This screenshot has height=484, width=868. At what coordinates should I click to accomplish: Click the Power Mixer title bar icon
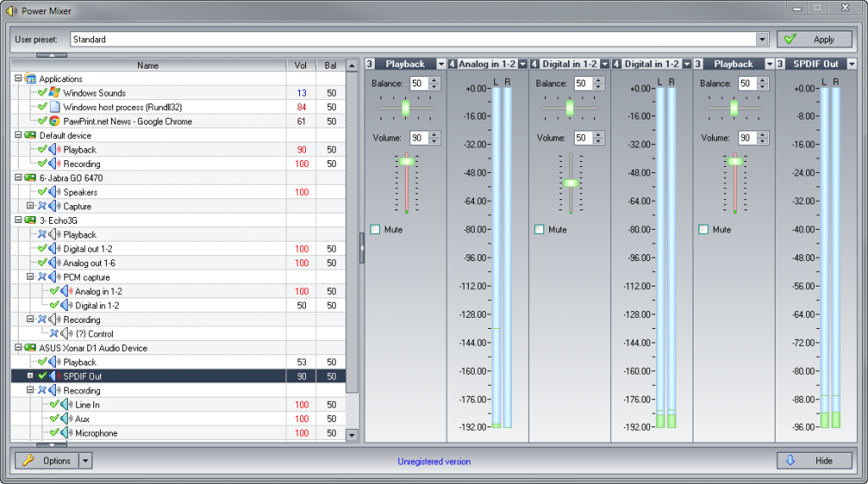[x=11, y=10]
